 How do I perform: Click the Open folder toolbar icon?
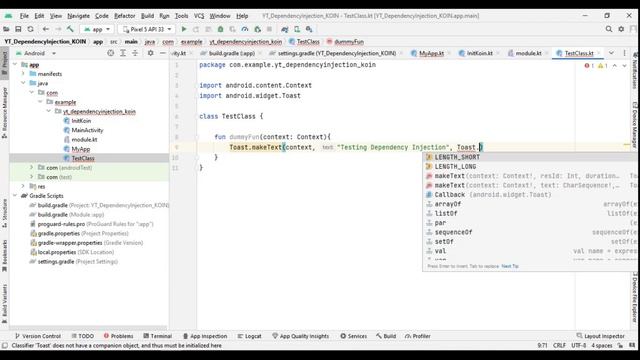6,29
